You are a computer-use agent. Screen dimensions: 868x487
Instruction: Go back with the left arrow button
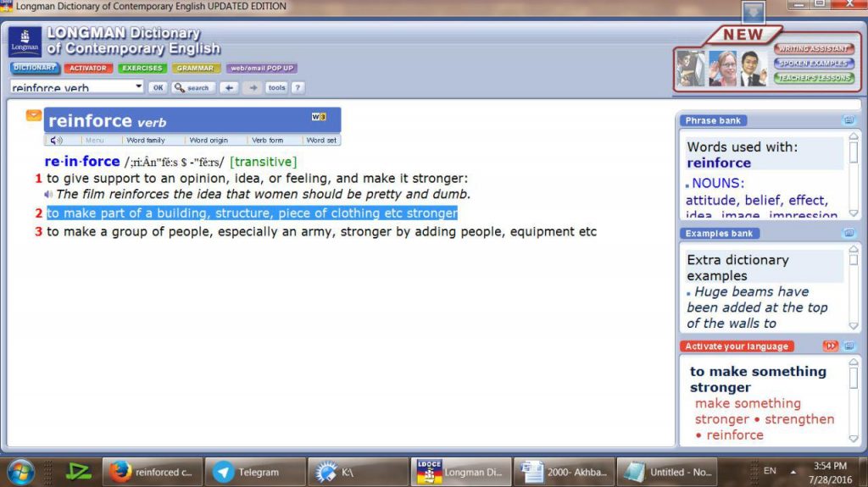coord(229,87)
